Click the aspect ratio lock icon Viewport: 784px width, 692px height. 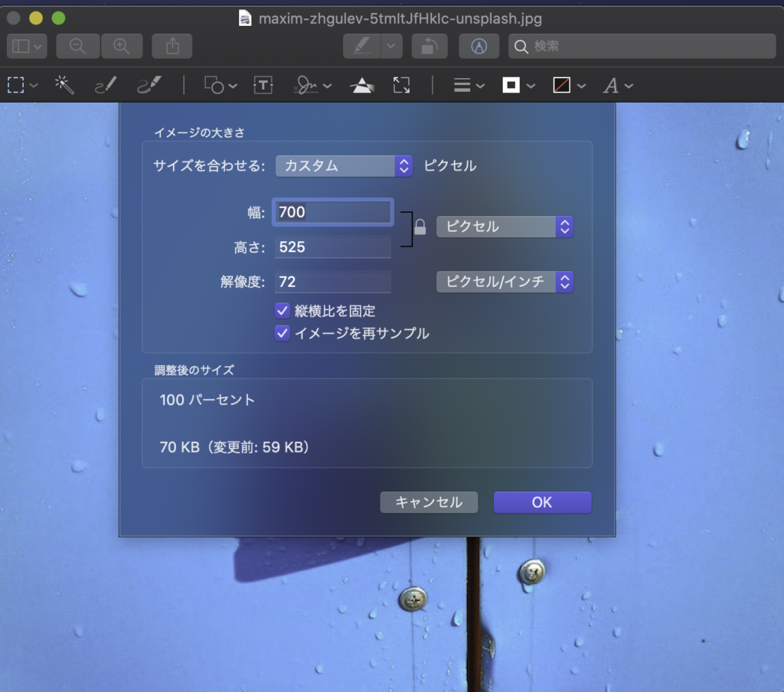420,227
